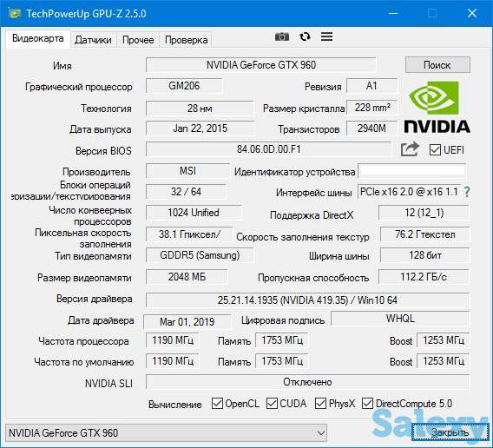
Task: Click the current Boost 1253 МГц value
Action: click(x=444, y=340)
